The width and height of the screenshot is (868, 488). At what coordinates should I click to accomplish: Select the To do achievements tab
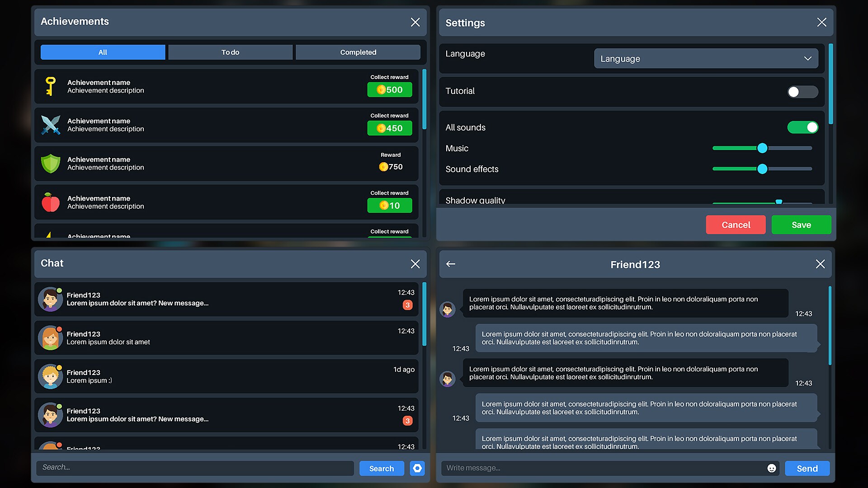click(230, 52)
